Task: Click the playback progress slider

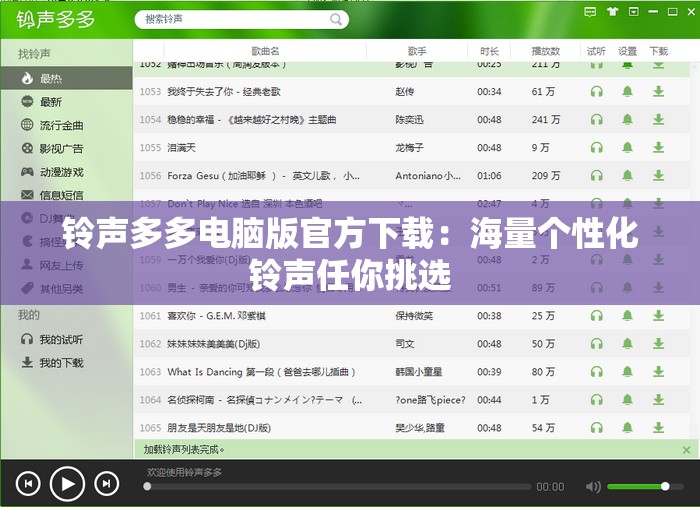Action: coord(337,487)
